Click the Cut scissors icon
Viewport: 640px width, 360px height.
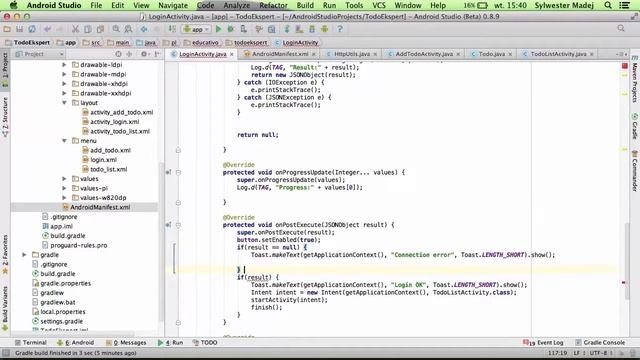pyautogui.click(x=75, y=29)
